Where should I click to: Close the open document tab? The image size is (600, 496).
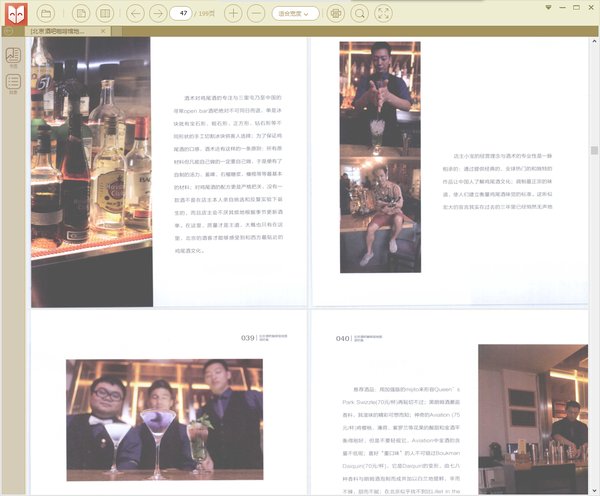pyautogui.click(x=103, y=31)
